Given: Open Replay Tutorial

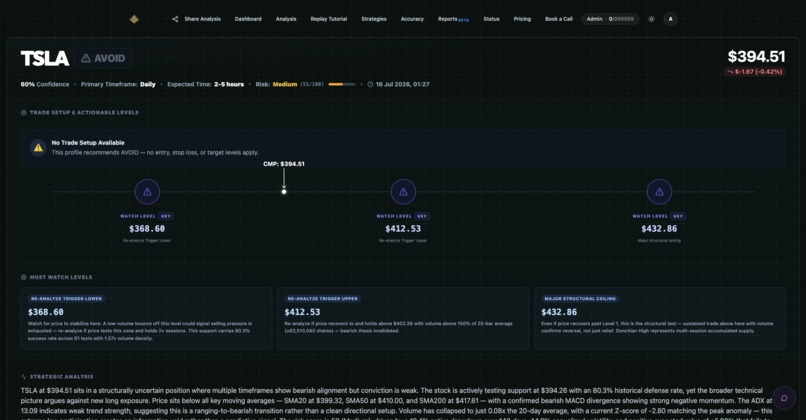Looking at the screenshot, I should tap(328, 19).
